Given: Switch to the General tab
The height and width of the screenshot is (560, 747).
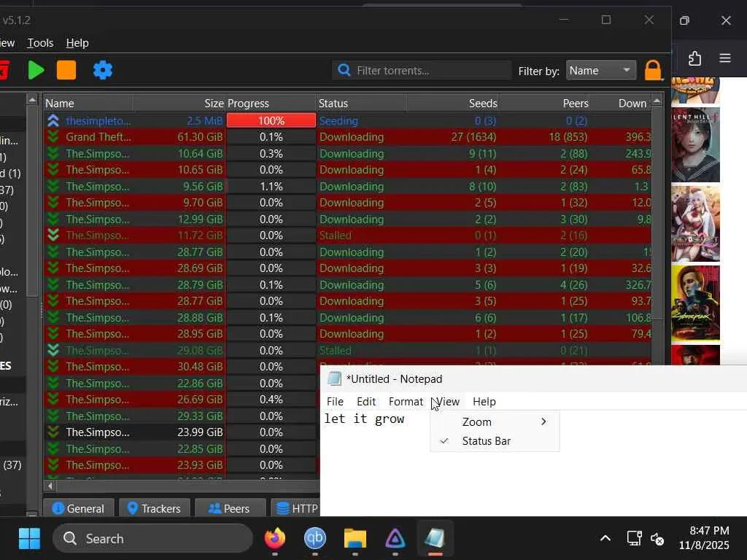Looking at the screenshot, I should (79, 508).
